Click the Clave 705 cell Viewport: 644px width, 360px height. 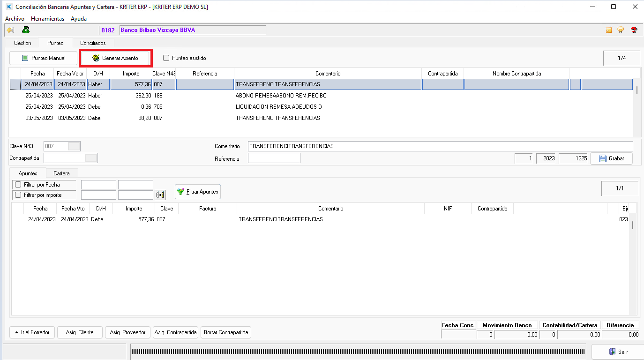pos(164,107)
